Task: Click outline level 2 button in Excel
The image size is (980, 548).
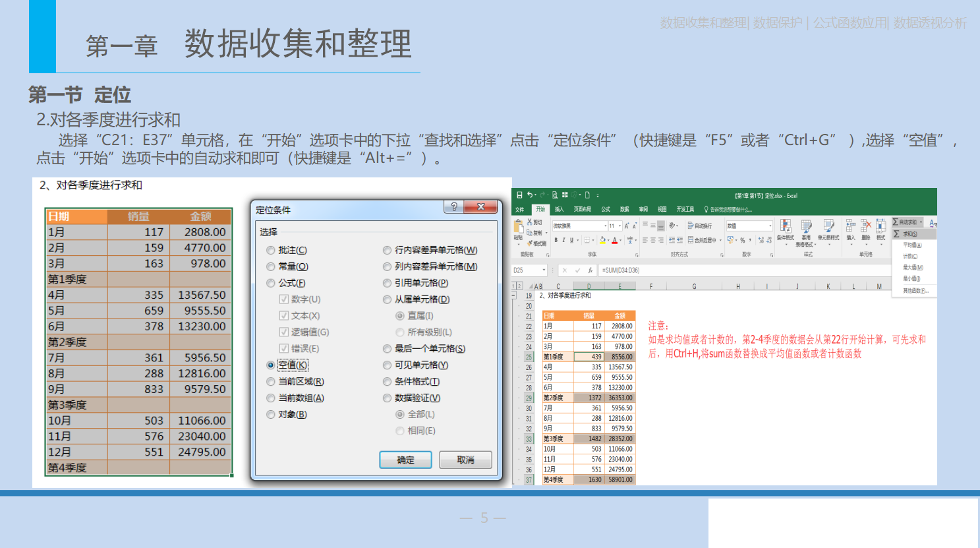Action: coord(520,286)
